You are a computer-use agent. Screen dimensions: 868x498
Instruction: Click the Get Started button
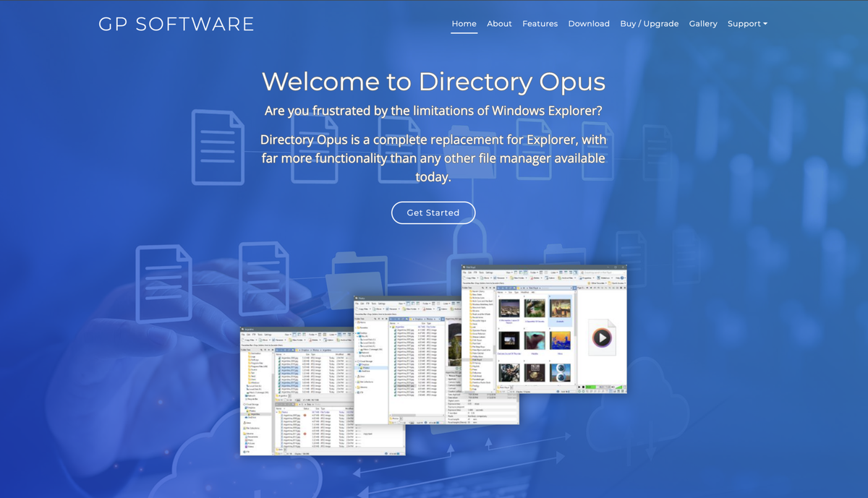click(433, 212)
